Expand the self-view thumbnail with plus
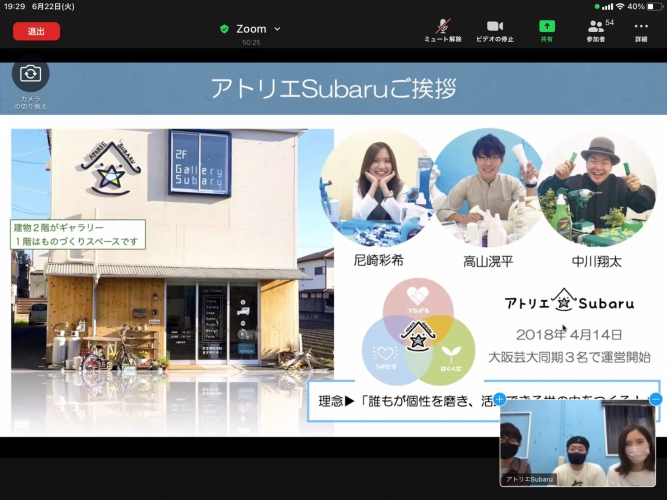Image resolution: width=667 pixels, height=500 pixels. coord(500,399)
